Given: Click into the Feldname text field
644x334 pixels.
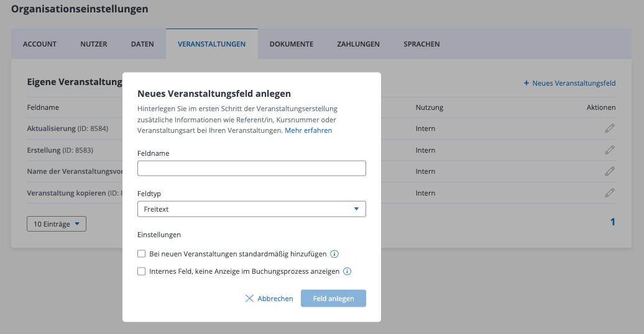Looking at the screenshot, I should tap(251, 168).
